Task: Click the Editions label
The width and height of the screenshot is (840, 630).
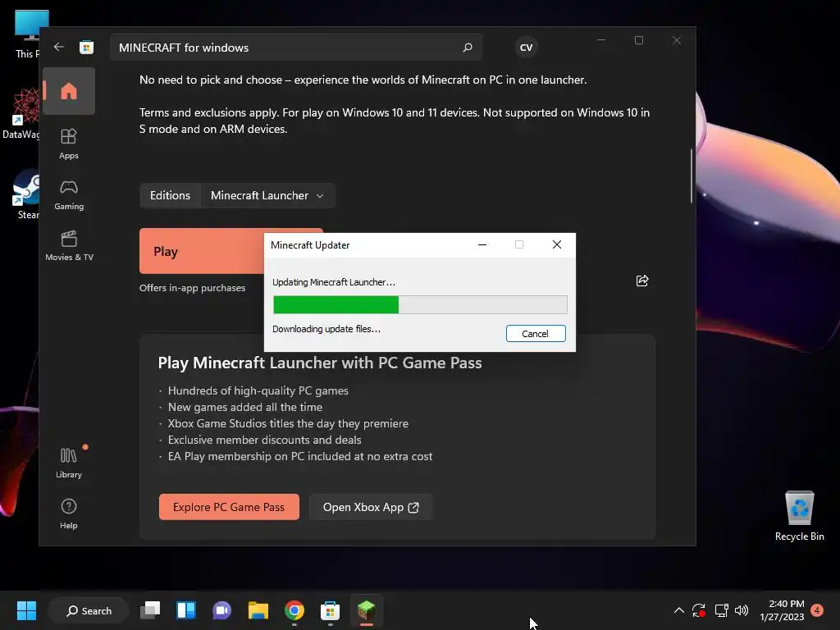Action: (x=170, y=195)
